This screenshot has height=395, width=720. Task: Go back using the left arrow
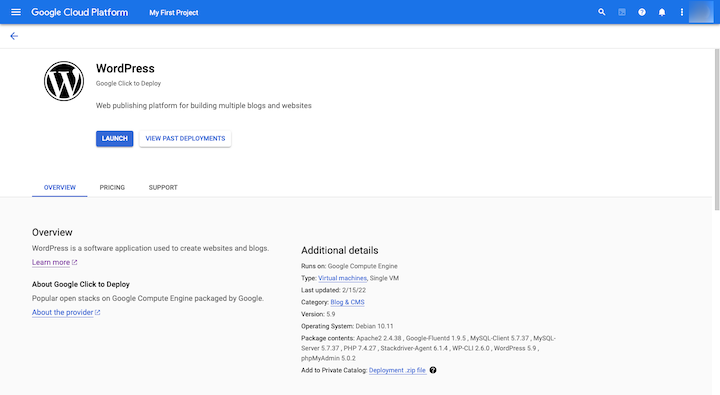pyautogui.click(x=14, y=36)
